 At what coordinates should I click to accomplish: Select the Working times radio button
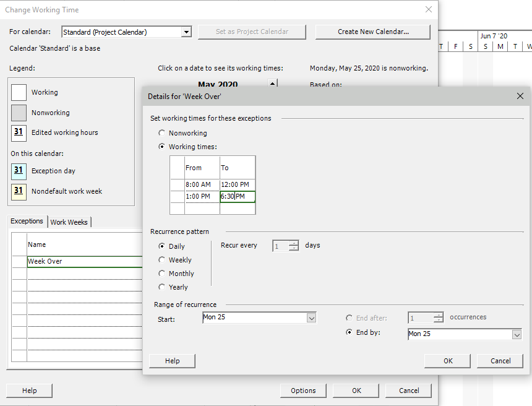point(161,147)
